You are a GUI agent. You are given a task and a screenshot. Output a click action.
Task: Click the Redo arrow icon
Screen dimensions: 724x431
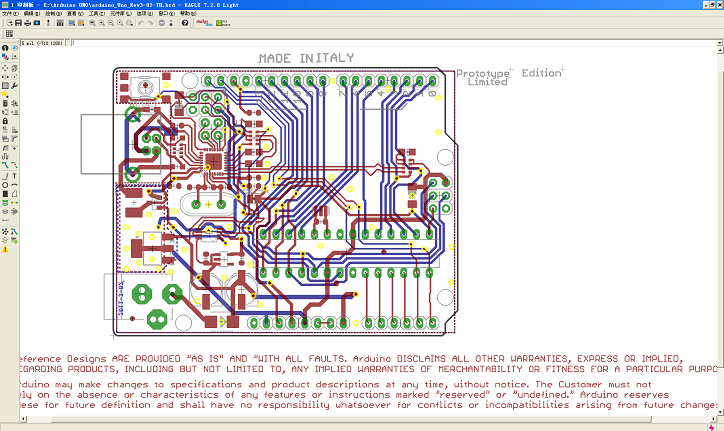(150, 23)
